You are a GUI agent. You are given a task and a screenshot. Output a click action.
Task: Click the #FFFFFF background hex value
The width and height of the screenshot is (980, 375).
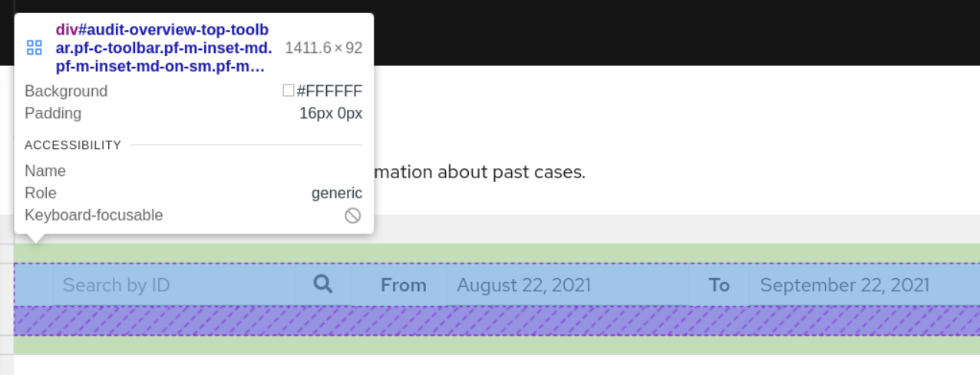tap(329, 91)
